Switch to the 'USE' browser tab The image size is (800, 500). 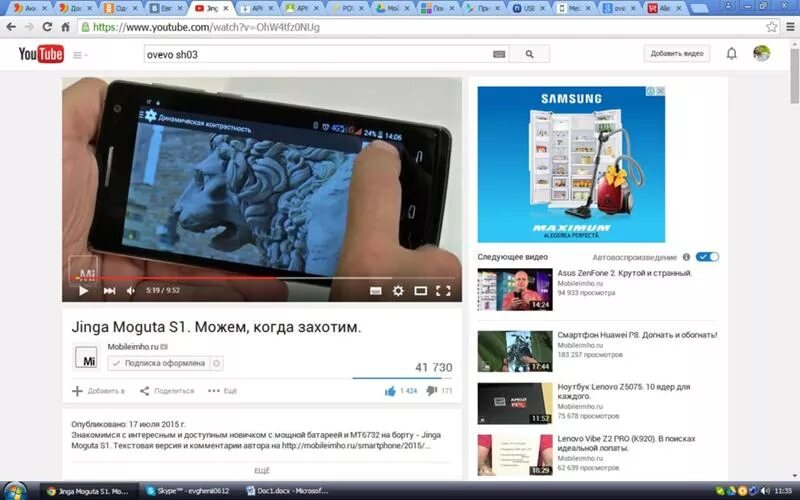tap(527, 9)
